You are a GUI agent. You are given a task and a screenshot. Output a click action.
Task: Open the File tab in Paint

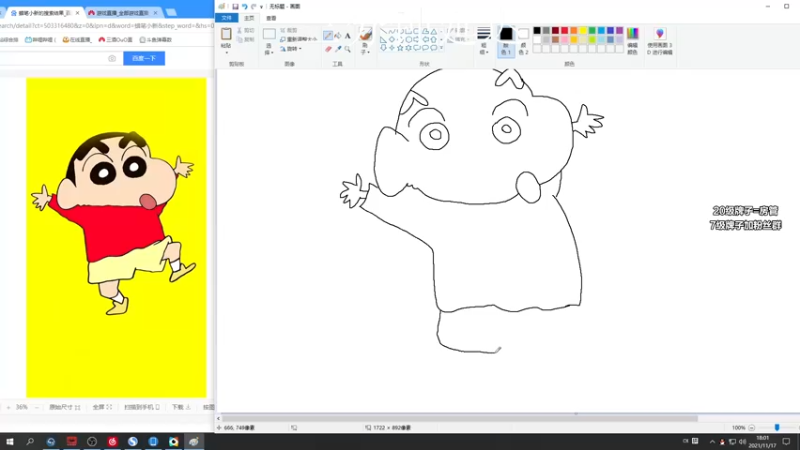pyautogui.click(x=227, y=18)
